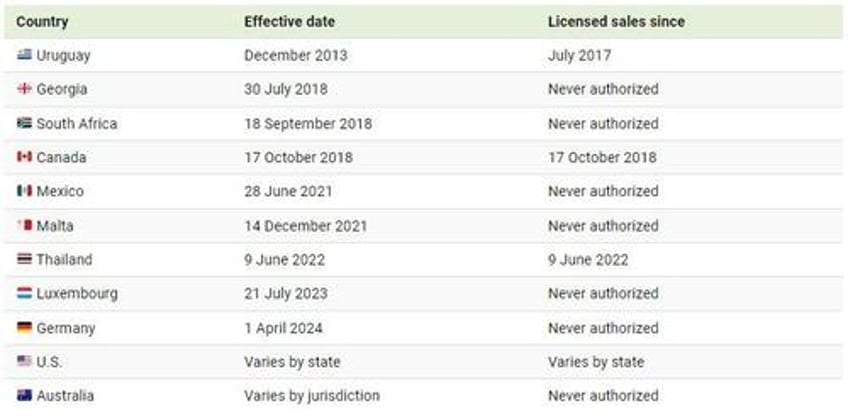Open the South Africa country link
This screenshot has height=418, width=848.
pyautogui.click(x=77, y=124)
